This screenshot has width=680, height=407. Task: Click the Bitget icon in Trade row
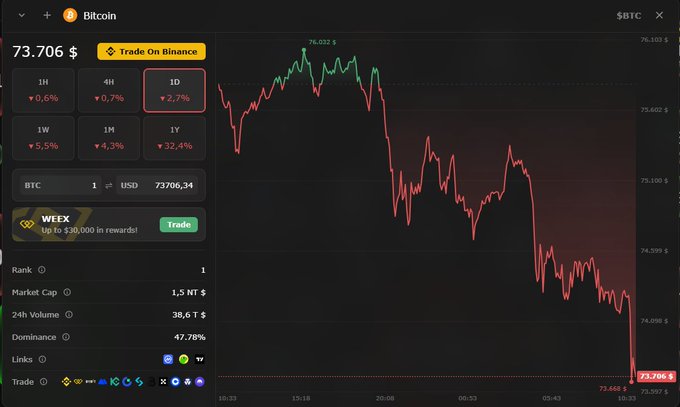[139, 382]
